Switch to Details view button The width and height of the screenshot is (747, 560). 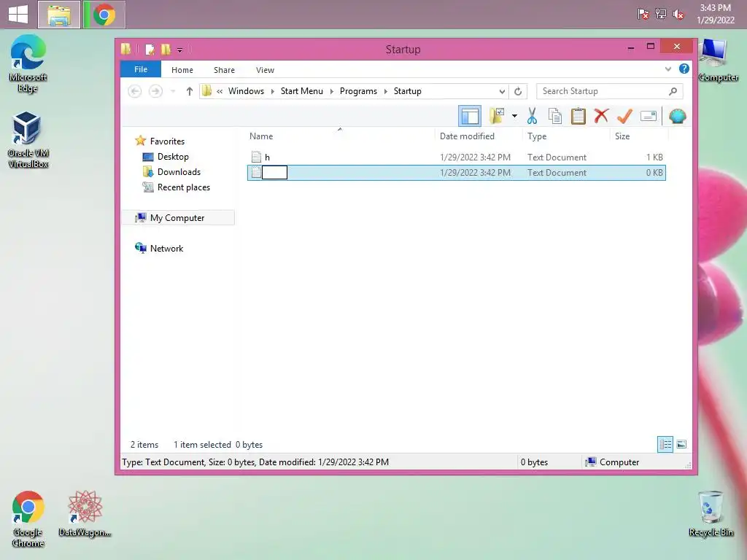(x=665, y=444)
